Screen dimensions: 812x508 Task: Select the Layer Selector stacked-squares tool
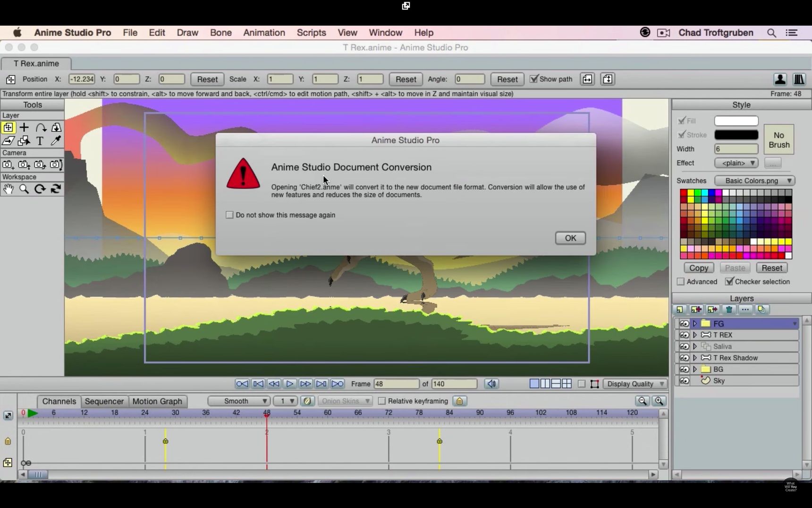(24, 141)
